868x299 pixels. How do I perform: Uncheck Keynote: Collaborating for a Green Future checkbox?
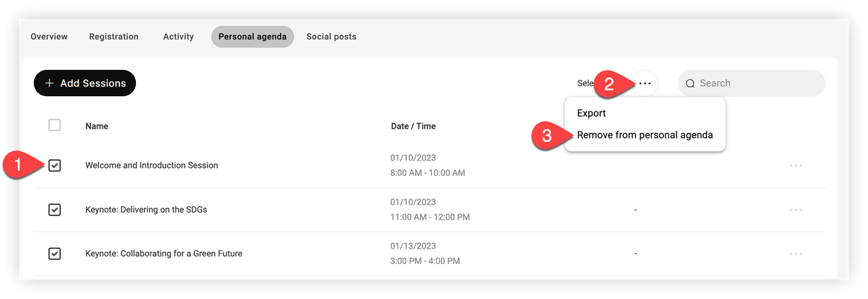pyautogui.click(x=54, y=254)
